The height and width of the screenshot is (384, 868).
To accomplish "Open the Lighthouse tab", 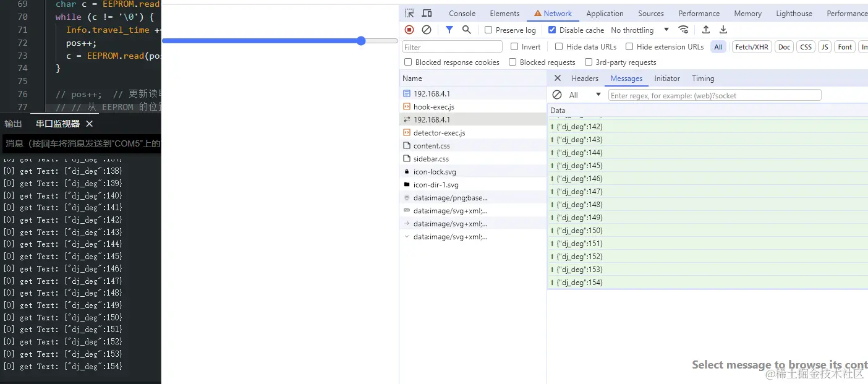I will click(794, 14).
